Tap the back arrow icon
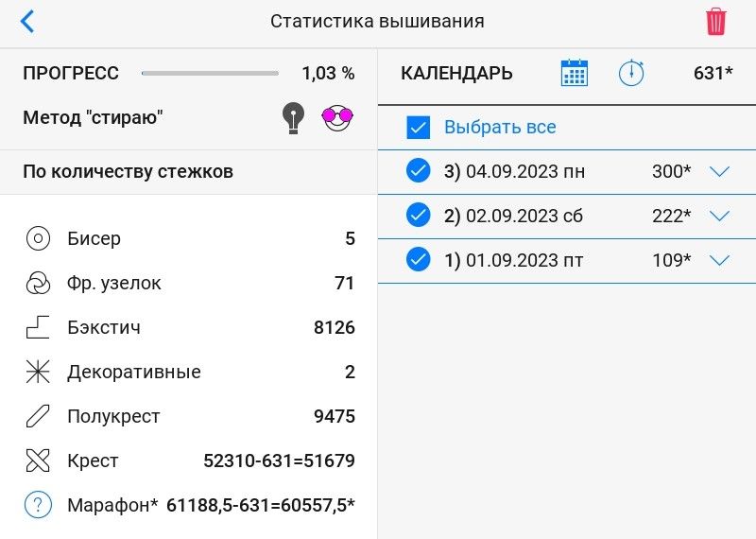 tap(27, 22)
